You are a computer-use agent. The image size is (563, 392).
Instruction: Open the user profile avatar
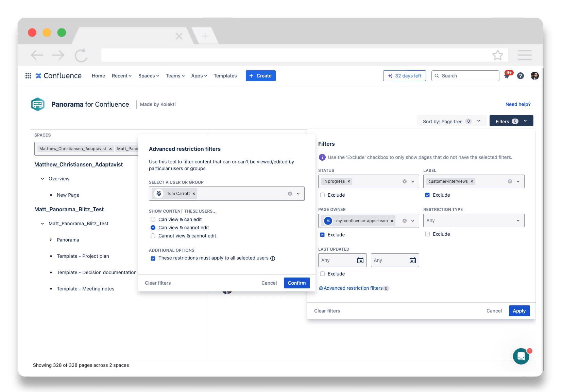coord(534,76)
